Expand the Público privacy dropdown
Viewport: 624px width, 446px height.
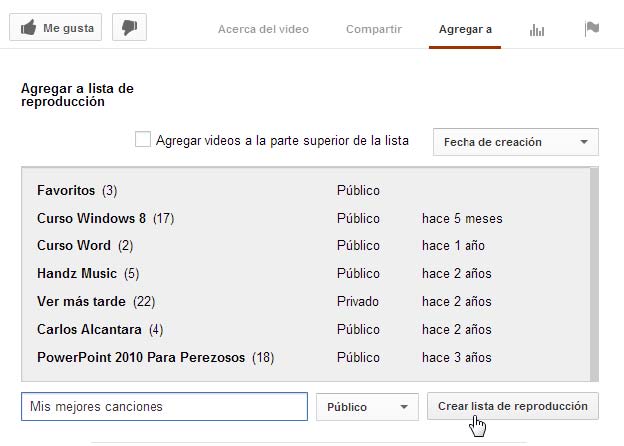[366, 407]
